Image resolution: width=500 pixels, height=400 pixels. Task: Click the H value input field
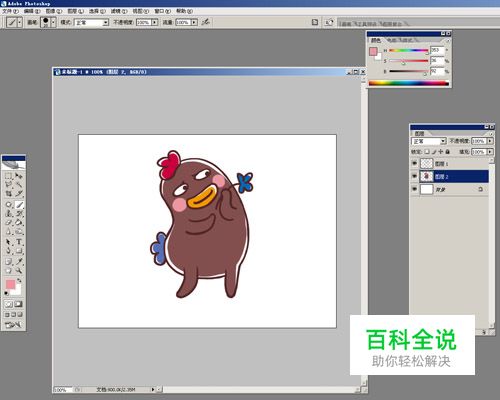click(x=437, y=50)
